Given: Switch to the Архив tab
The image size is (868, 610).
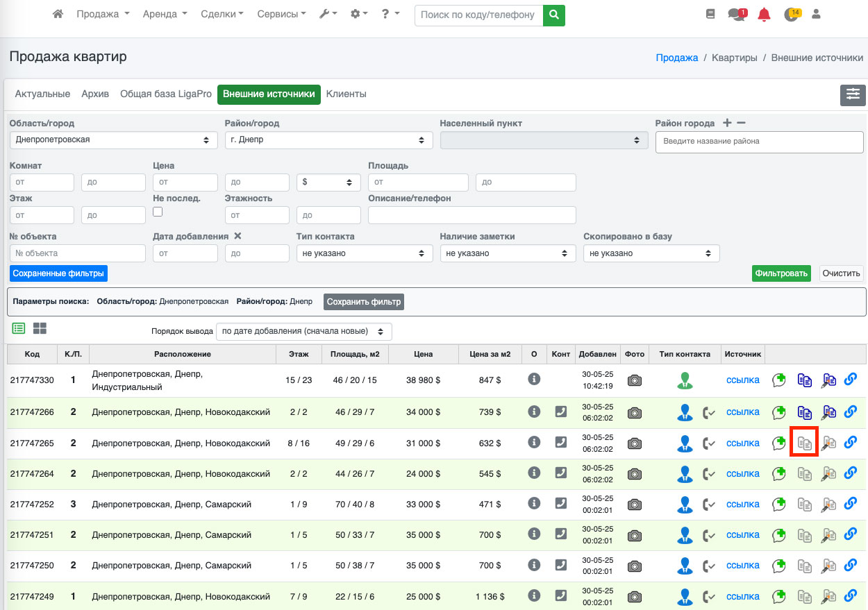Looking at the screenshot, I should pyautogui.click(x=95, y=94).
